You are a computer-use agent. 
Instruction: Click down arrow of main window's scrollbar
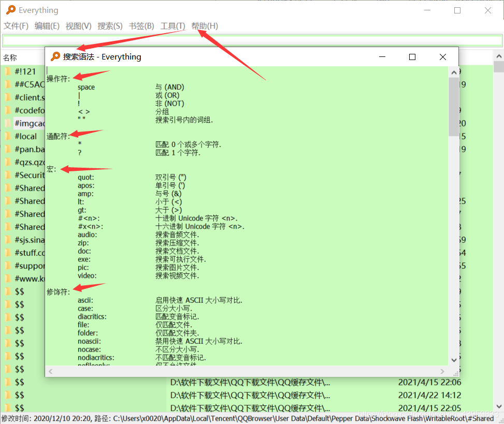[499, 406]
